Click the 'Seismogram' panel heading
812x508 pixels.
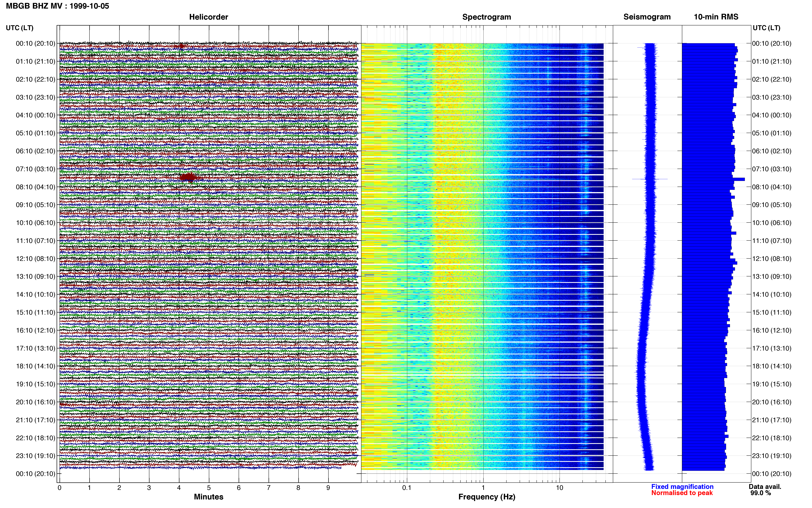tap(647, 17)
